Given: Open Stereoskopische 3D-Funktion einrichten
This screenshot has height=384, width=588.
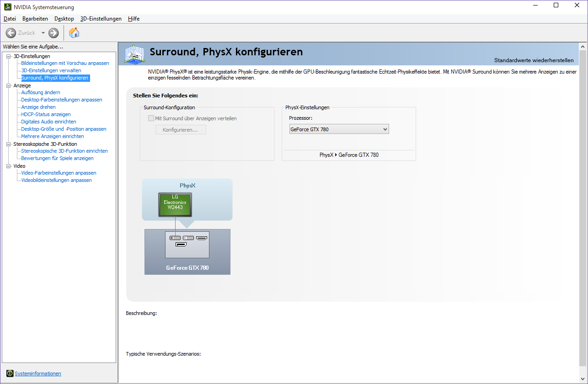Looking at the screenshot, I should (x=64, y=151).
